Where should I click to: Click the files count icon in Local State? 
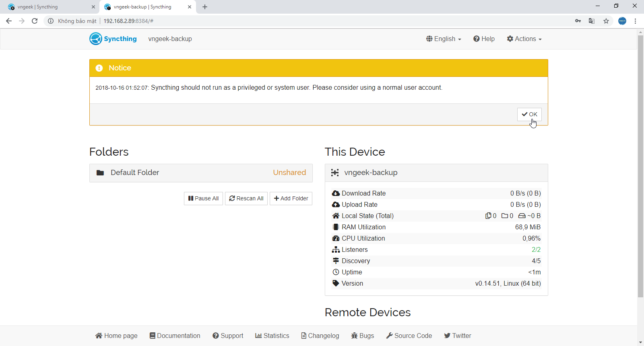point(488,216)
